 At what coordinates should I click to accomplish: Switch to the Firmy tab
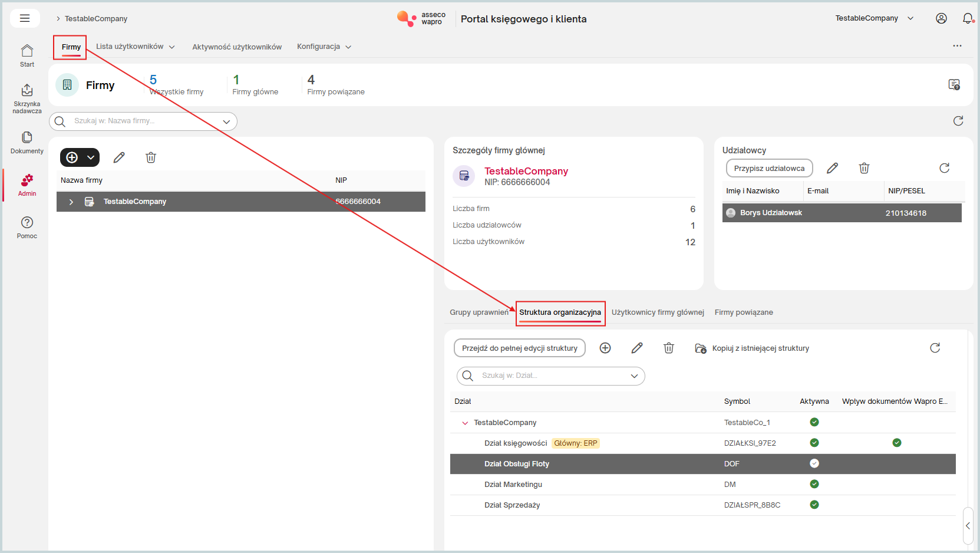click(x=71, y=47)
